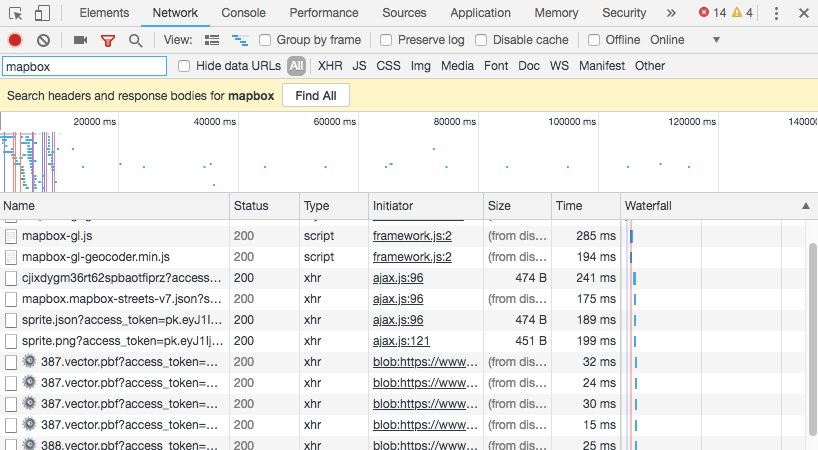
Task: Toggle the device toolbar icon
Action: coord(42,13)
